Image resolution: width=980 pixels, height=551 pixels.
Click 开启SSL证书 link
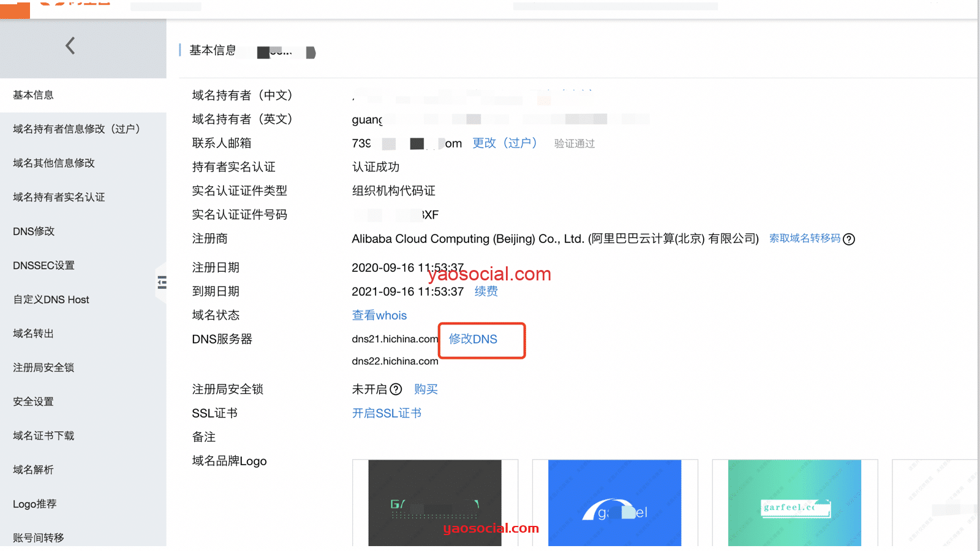coord(386,413)
